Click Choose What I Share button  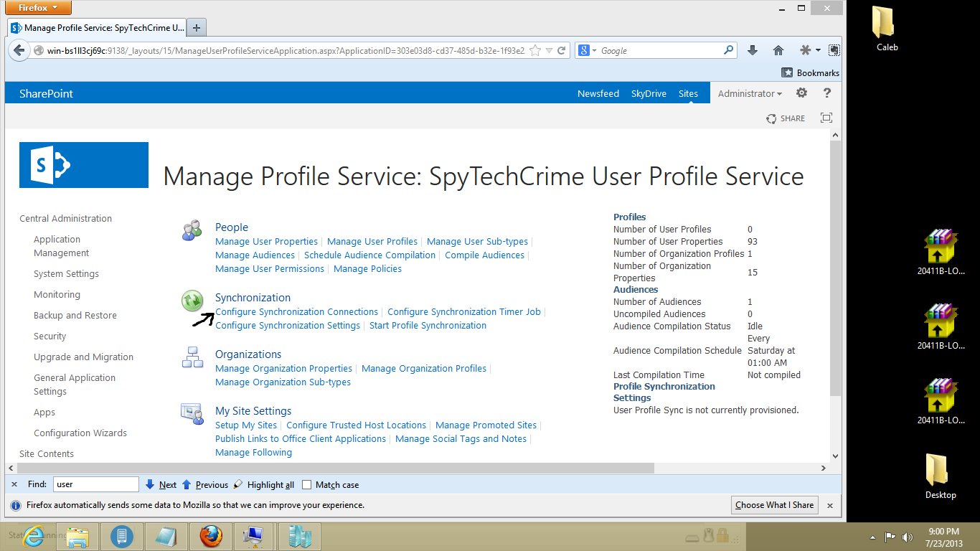pyautogui.click(x=774, y=505)
